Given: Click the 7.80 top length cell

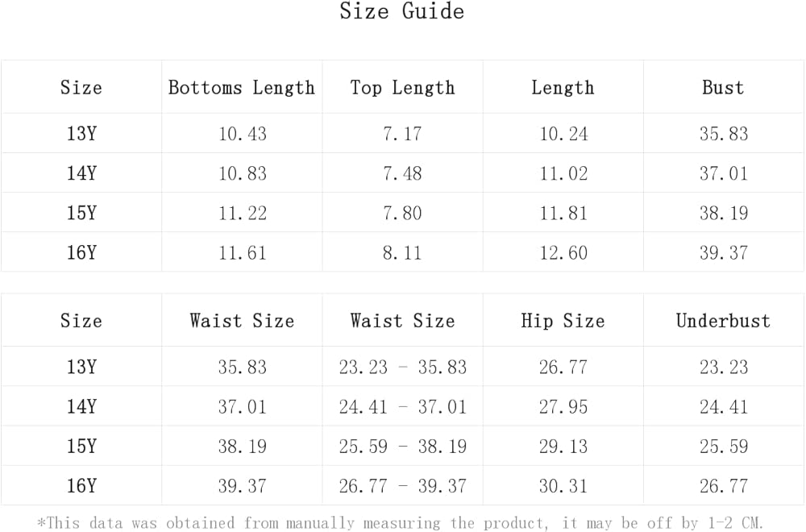Looking at the screenshot, I should tap(402, 213).
